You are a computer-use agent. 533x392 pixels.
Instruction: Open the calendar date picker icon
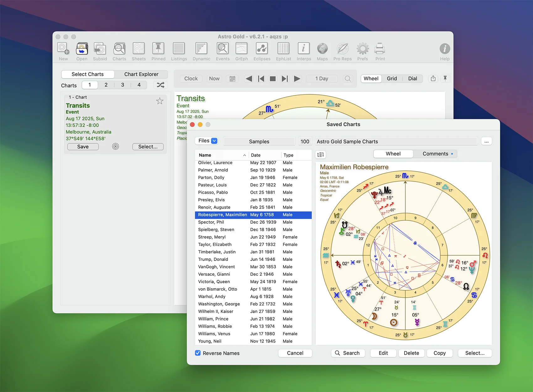pyautogui.click(x=232, y=79)
